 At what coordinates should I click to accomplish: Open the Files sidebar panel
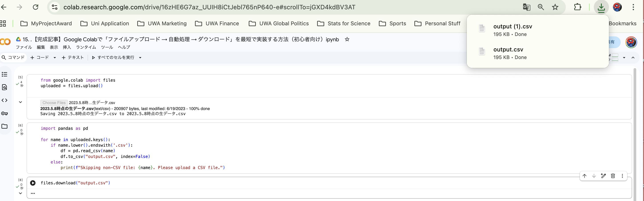pos(4,127)
